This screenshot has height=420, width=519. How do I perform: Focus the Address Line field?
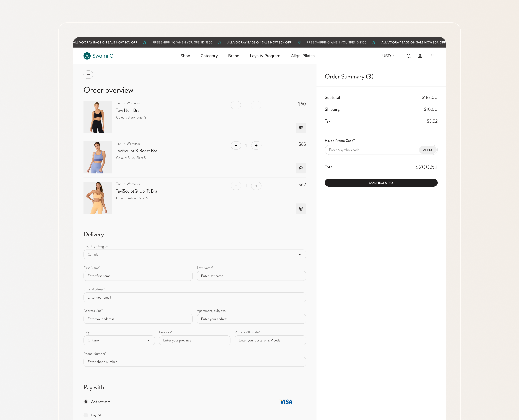(138, 319)
